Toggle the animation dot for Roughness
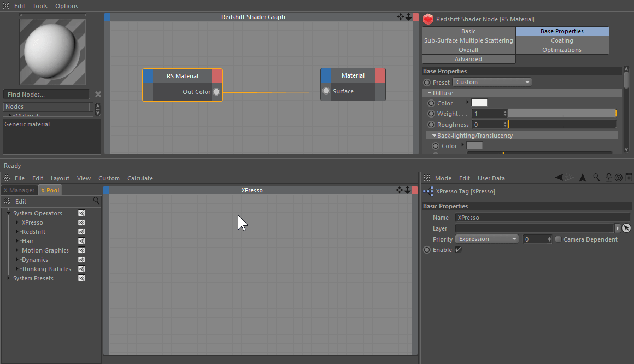 point(431,125)
